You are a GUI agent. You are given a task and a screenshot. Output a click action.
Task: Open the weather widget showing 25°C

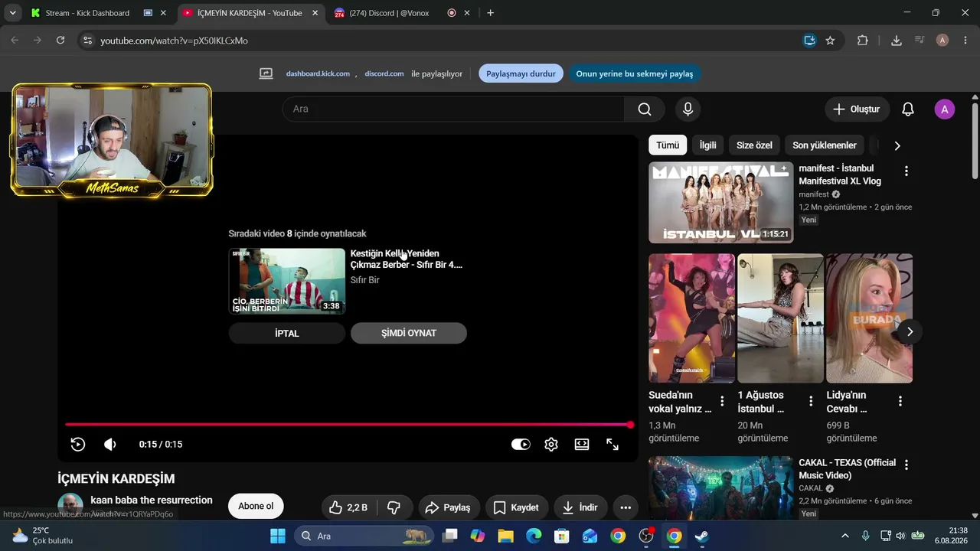coord(43,536)
